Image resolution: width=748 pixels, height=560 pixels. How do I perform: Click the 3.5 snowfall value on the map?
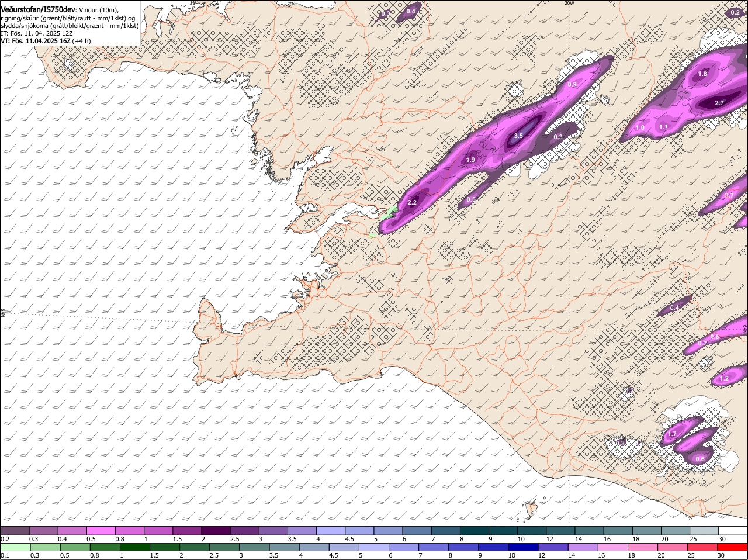518,136
